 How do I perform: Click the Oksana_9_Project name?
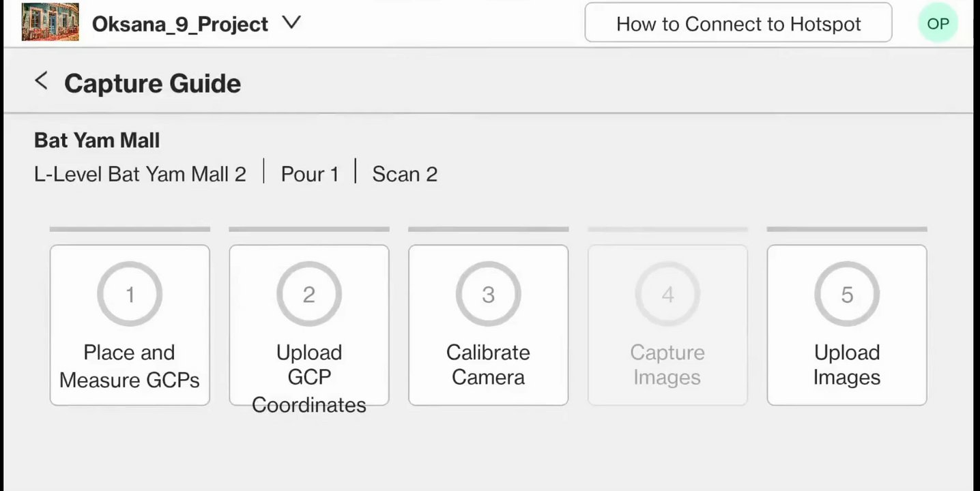pyautogui.click(x=179, y=24)
